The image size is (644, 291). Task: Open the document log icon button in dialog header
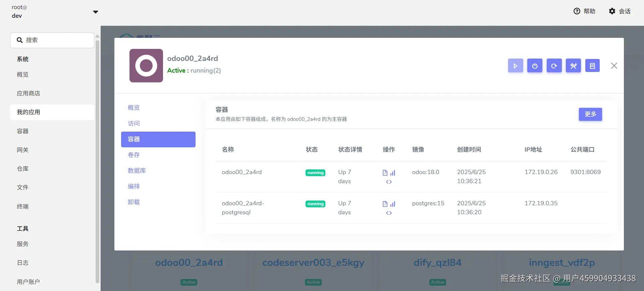(x=592, y=66)
